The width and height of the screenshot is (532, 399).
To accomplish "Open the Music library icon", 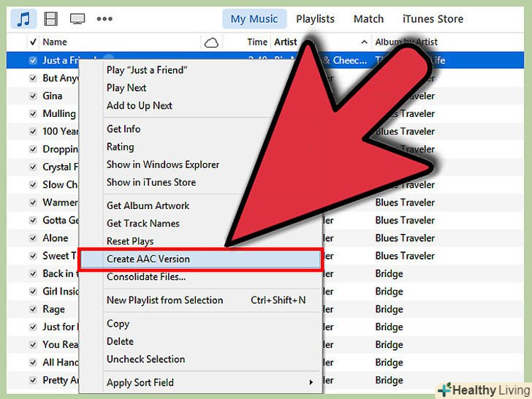I will point(23,19).
